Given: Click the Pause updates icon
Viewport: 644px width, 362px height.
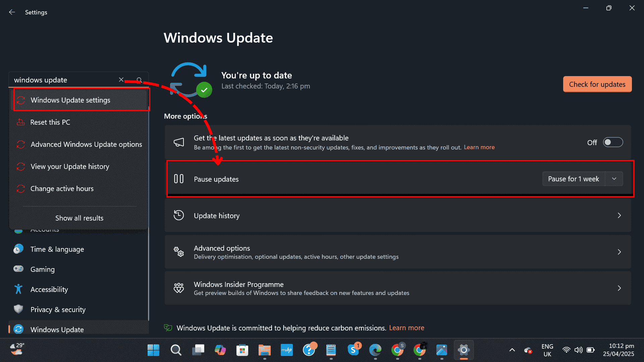Looking at the screenshot, I should [x=179, y=179].
